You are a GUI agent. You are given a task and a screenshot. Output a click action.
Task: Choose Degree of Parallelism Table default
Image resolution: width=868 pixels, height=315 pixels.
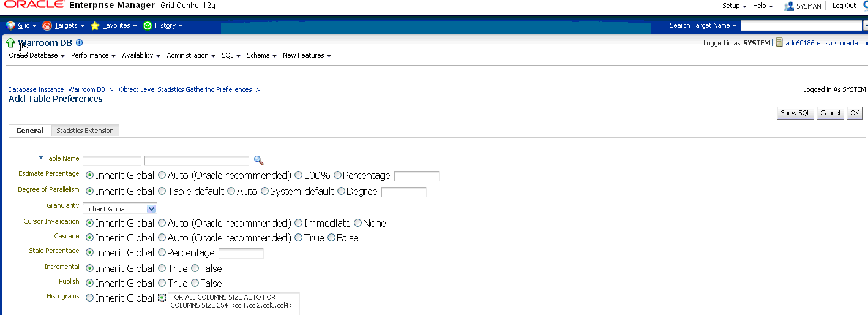tap(162, 191)
